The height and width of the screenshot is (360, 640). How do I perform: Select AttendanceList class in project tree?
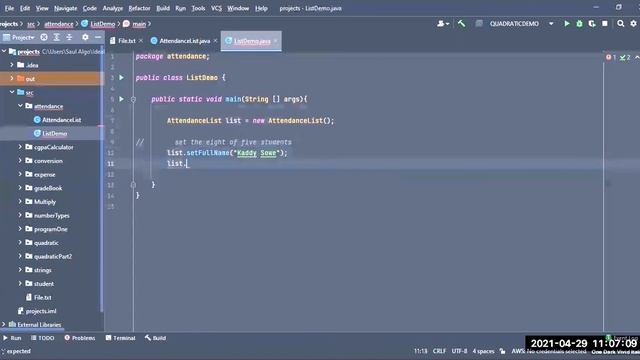62,120
